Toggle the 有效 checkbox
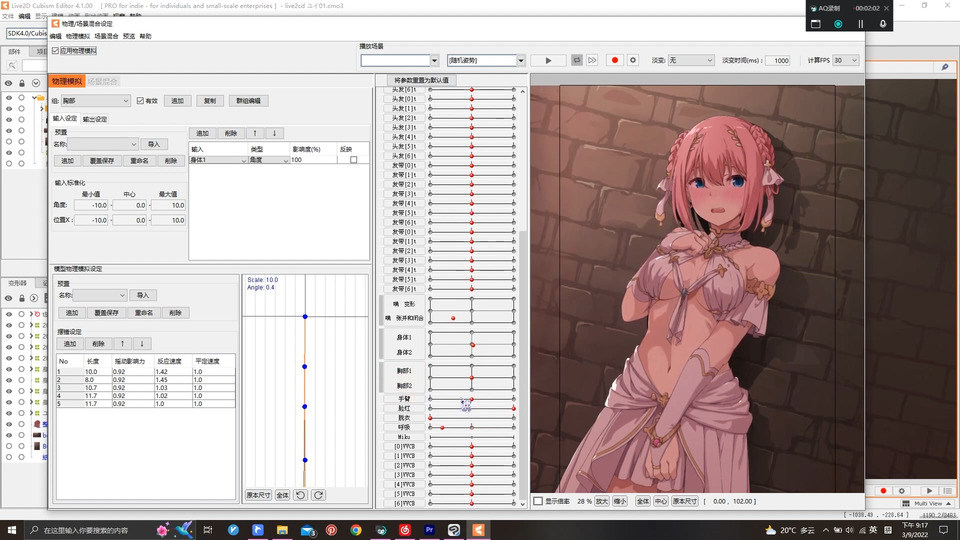960x540 pixels. (x=140, y=101)
